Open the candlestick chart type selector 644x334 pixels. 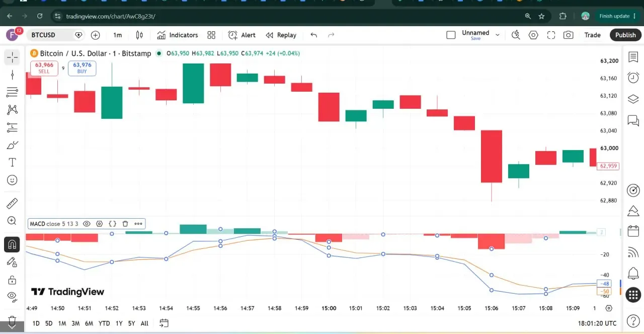coord(139,35)
